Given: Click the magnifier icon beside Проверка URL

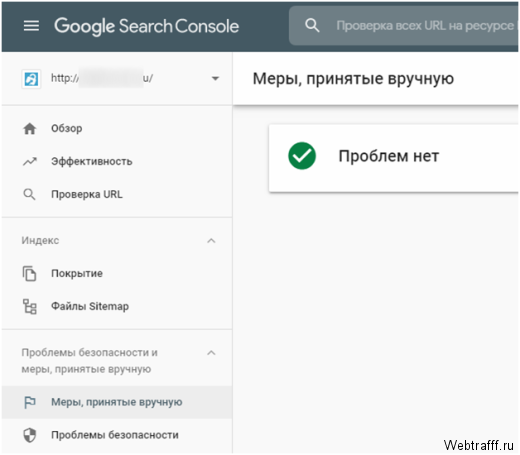Looking at the screenshot, I should (29, 194).
